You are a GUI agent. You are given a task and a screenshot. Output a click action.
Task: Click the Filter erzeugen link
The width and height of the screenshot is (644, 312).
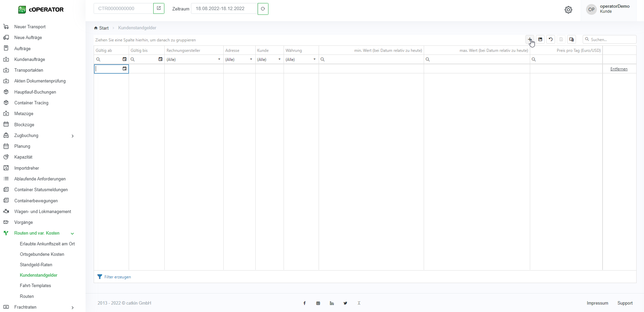(117, 277)
